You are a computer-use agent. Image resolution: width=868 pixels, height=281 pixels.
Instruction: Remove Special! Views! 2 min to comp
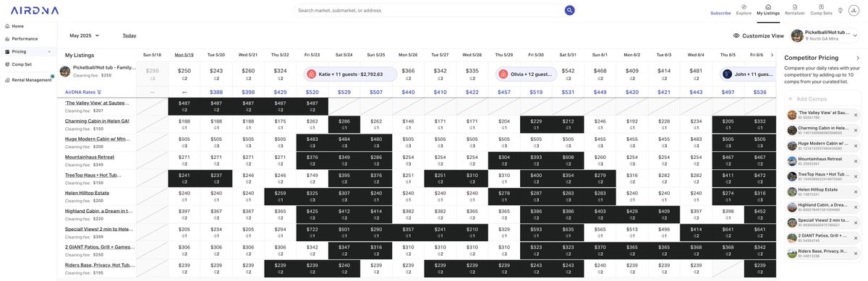pyautogui.click(x=856, y=222)
